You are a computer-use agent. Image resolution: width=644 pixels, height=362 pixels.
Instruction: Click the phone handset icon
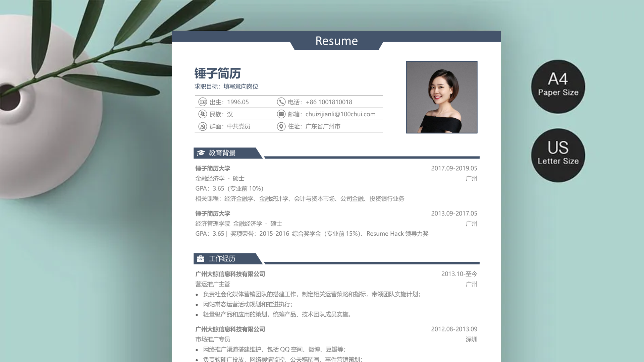pos(281,102)
